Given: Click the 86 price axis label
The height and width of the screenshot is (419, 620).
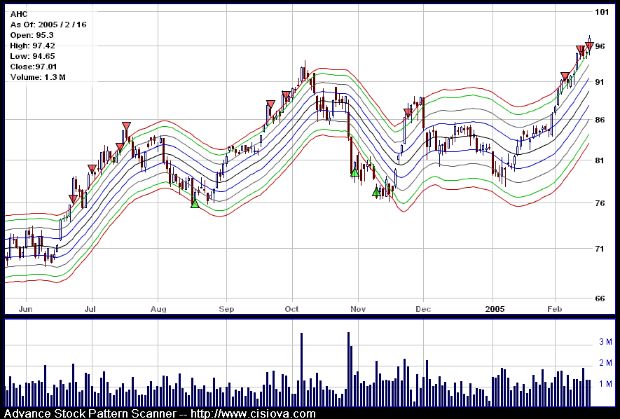Looking at the screenshot, I should (600, 119).
